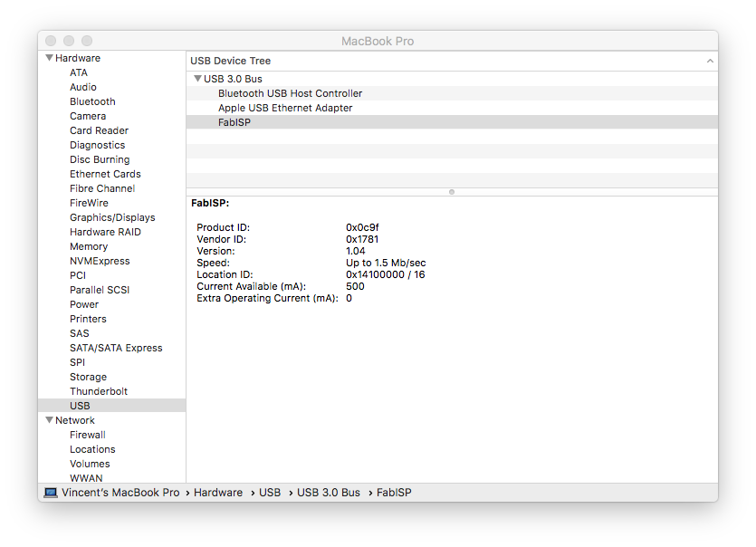Open Memory information
This screenshot has width=756, height=547.
pos(89,246)
